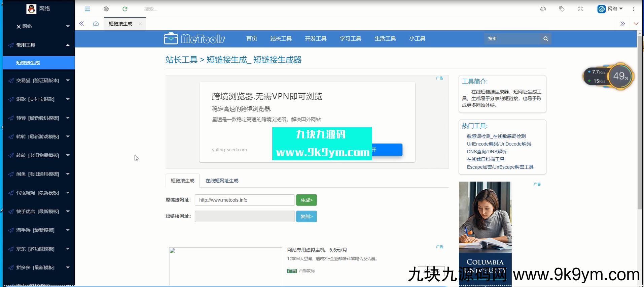The height and width of the screenshot is (287, 644).
Task: Click the 原链接网址 input field
Action: coord(245,200)
